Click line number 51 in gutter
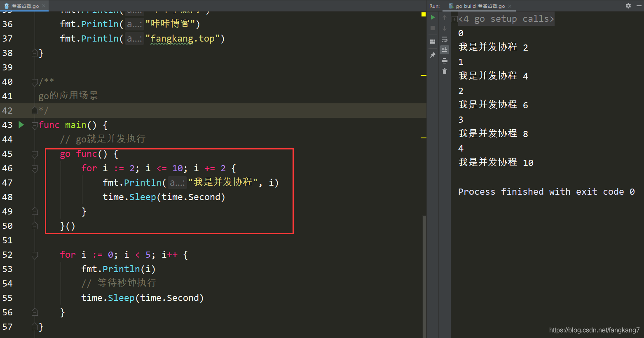Image resolution: width=644 pixels, height=338 pixels. pyautogui.click(x=7, y=240)
